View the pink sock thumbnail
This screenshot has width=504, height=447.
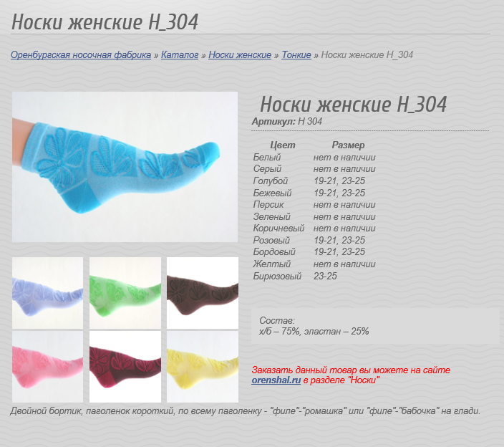click(x=47, y=367)
